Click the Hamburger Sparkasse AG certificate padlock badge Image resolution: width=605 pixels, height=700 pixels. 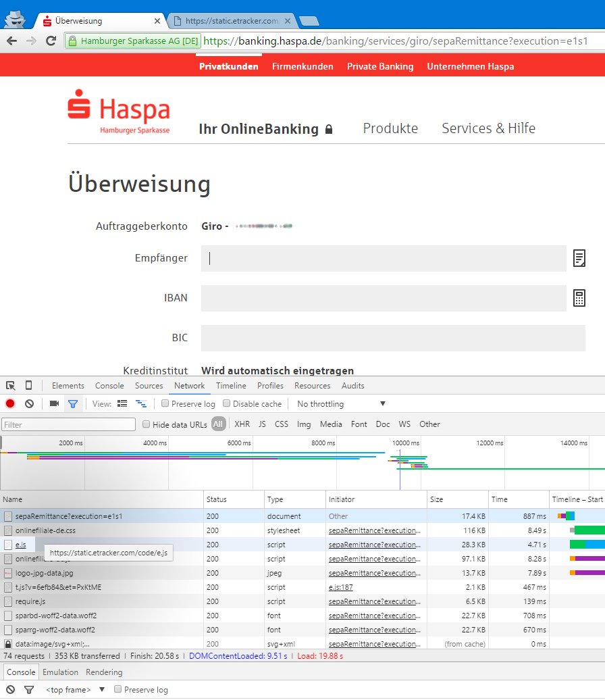[x=133, y=41]
